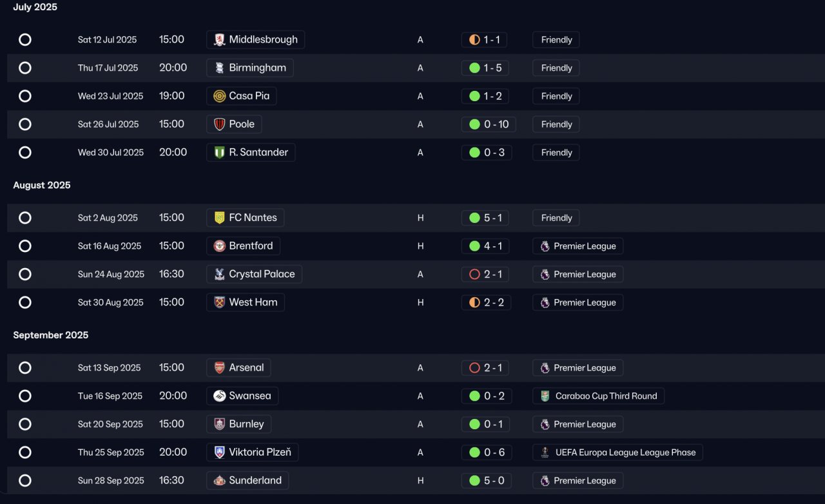The width and height of the screenshot is (825, 504).
Task: Click the Viktoria Plzeň crest icon
Action: click(220, 452)
